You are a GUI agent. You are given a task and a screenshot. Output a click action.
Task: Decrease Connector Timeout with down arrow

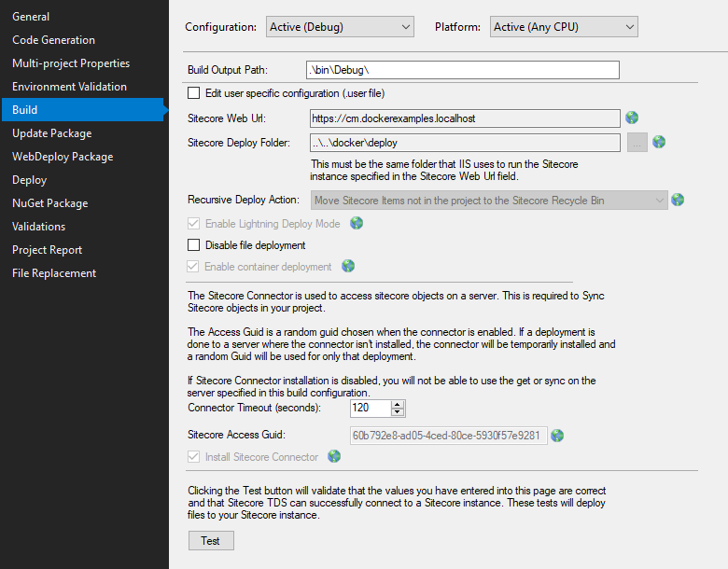tap(398, 412)
